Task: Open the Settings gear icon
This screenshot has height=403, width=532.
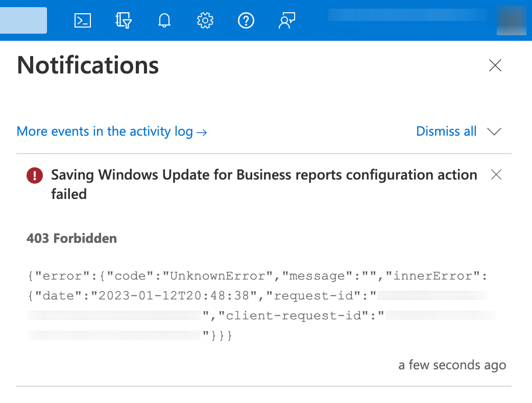Action: point(205,21)
